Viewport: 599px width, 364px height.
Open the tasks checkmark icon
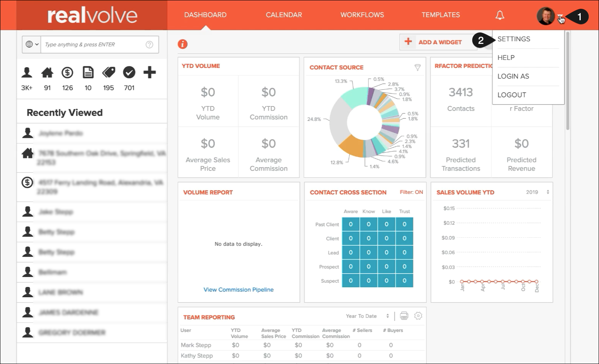tap(129, 72)
